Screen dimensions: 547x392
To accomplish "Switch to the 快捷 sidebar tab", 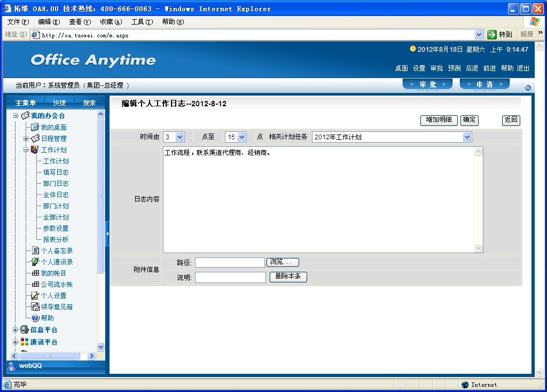I will [59, 103].
